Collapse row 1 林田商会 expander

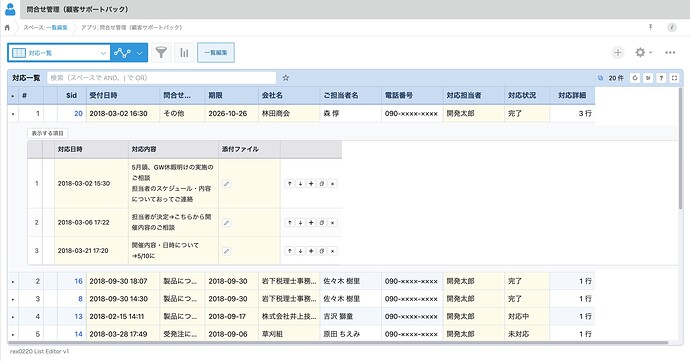click(x=13, y=114)
